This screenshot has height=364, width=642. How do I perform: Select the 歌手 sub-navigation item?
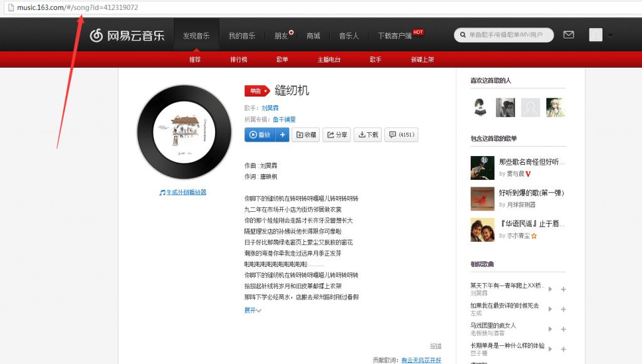click(376, 60)
